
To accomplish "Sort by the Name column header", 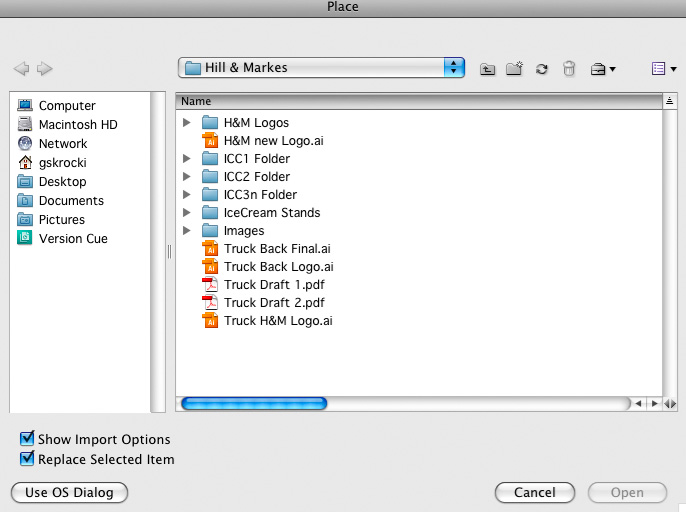I will (419, 101).
